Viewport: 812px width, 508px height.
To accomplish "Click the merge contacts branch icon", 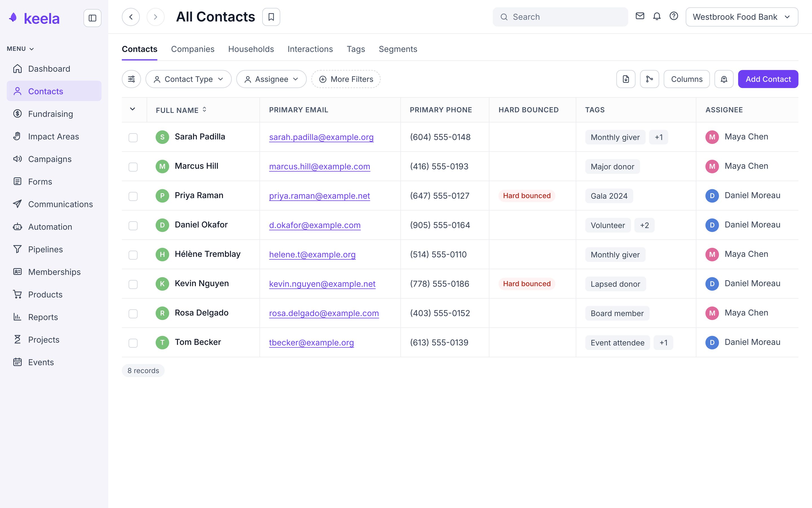I will point(650,79).
